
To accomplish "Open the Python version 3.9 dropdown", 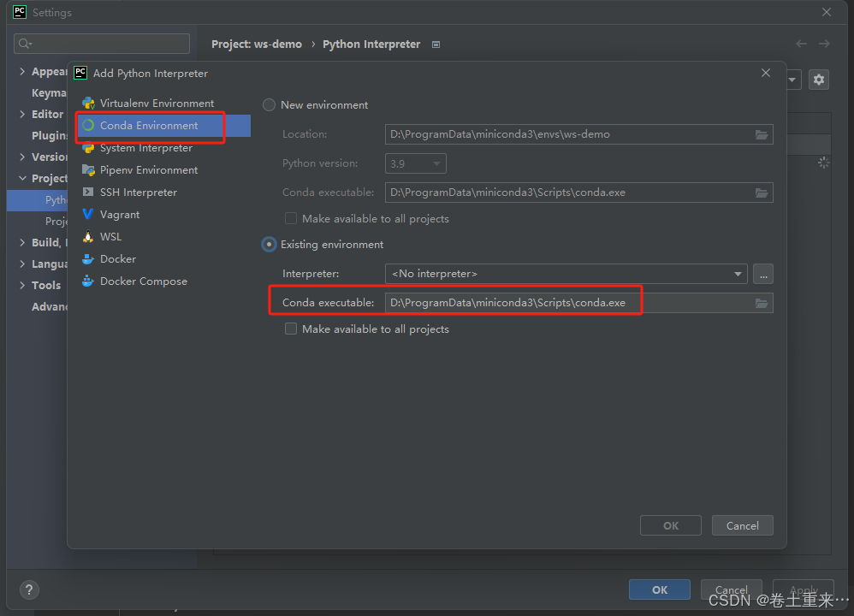I will click(416, 163).
